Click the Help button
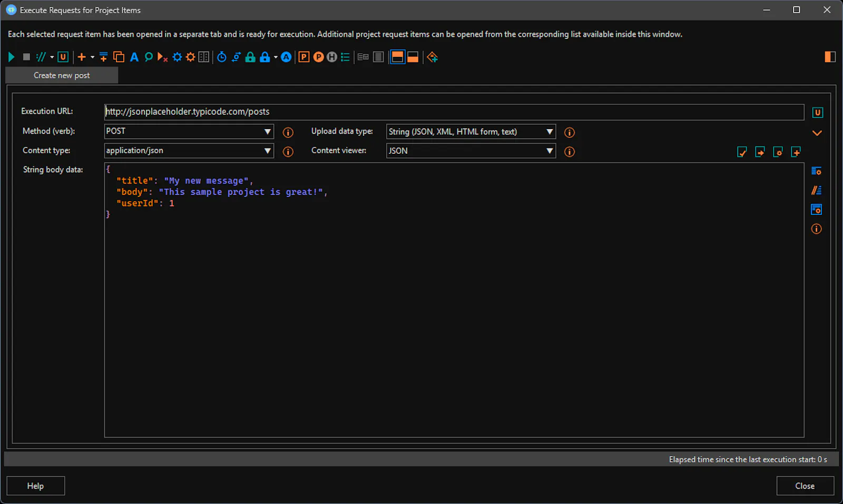Screen dimensions: 843x504 36,486
